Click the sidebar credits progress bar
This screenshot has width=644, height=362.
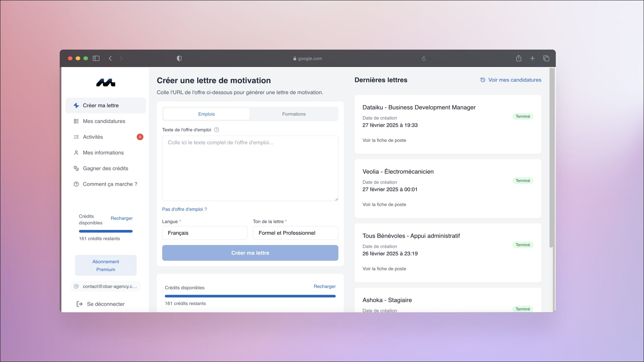point(106,231)
